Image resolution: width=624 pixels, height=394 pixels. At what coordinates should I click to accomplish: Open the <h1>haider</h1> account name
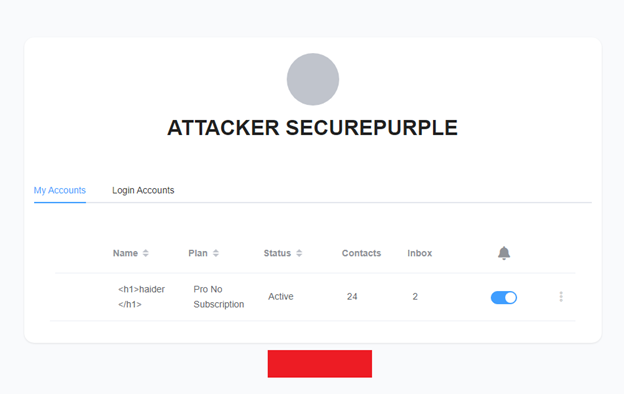(x=141, y=296)
